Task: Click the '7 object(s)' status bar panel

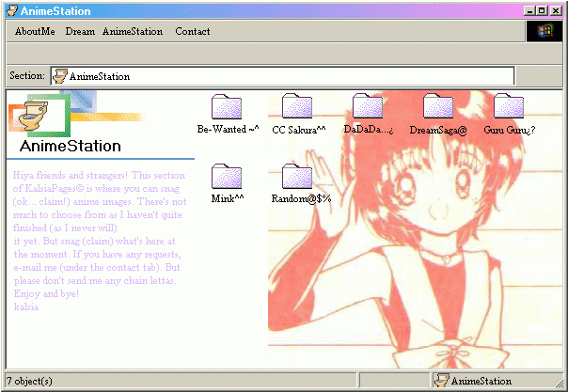Action: coord(94,381)
